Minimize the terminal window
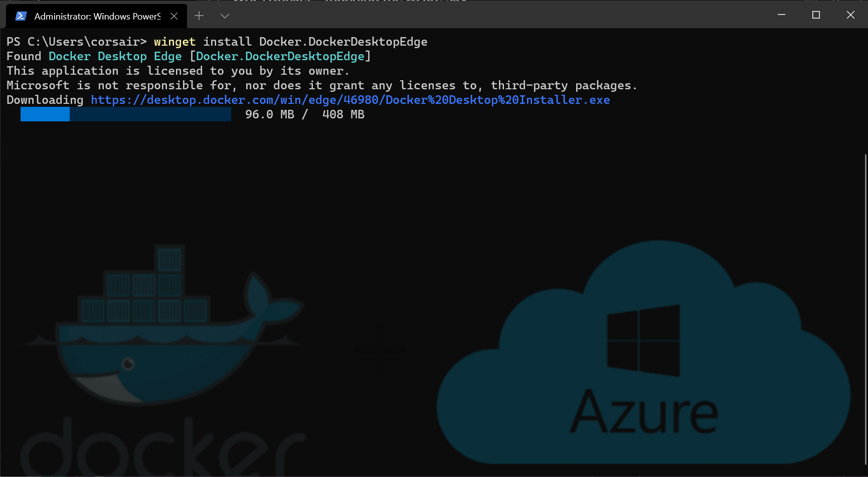The width and height of the screenshot is (868, 477). 781,15
